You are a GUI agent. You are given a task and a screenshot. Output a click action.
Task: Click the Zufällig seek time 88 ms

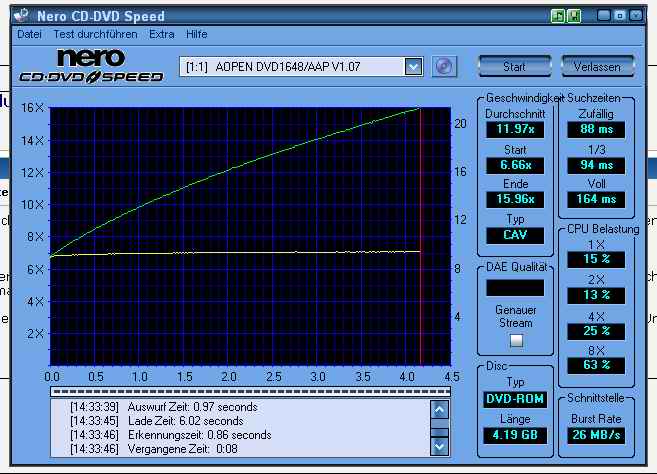(x=596, y=129)
